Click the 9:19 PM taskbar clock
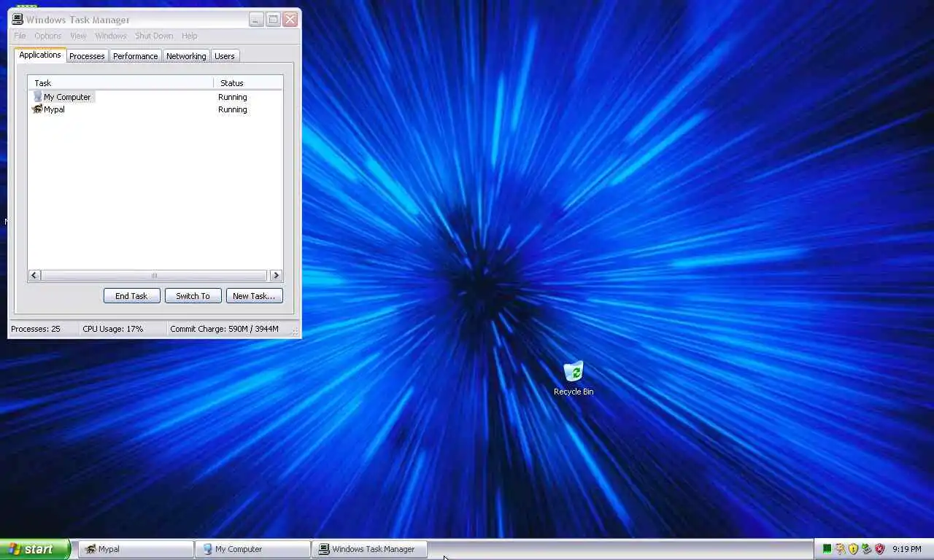934x560 pixels. coord(907,549)
